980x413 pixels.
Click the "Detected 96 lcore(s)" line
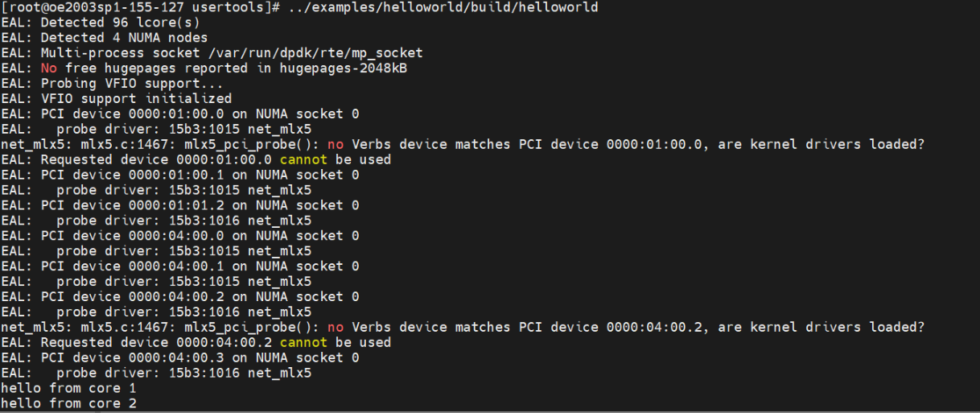pyautogui.click(x=120, y=23)
